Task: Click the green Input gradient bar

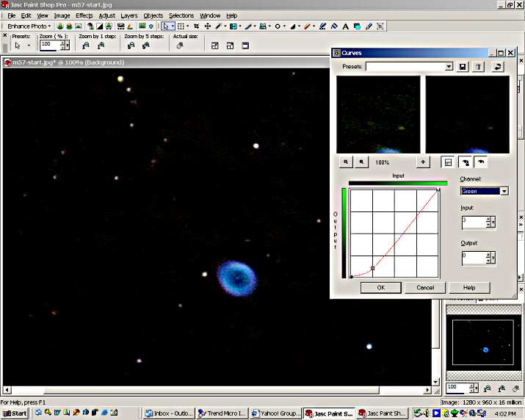Action: pyautogui.click(x=397, y=183)
